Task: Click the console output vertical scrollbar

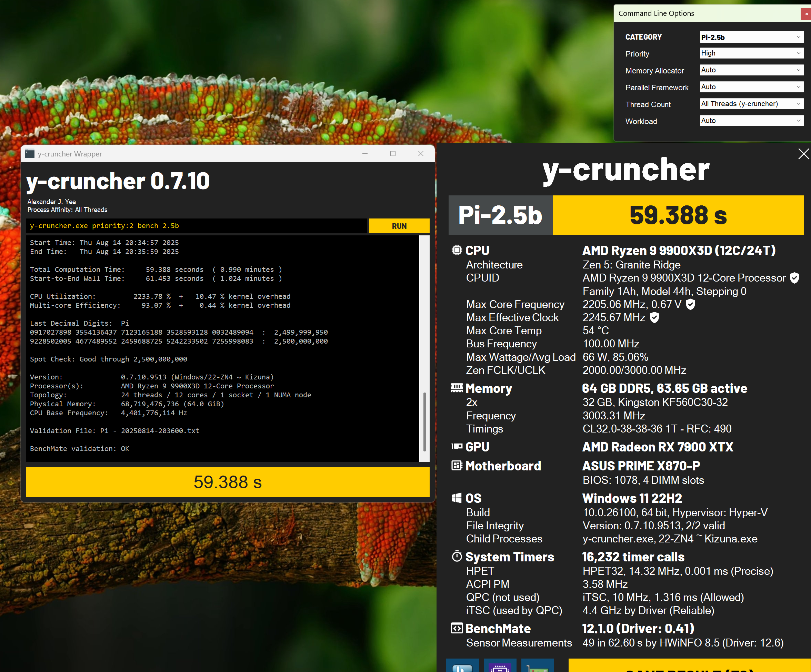Action: pyautogui.click(x=424, y=421)
